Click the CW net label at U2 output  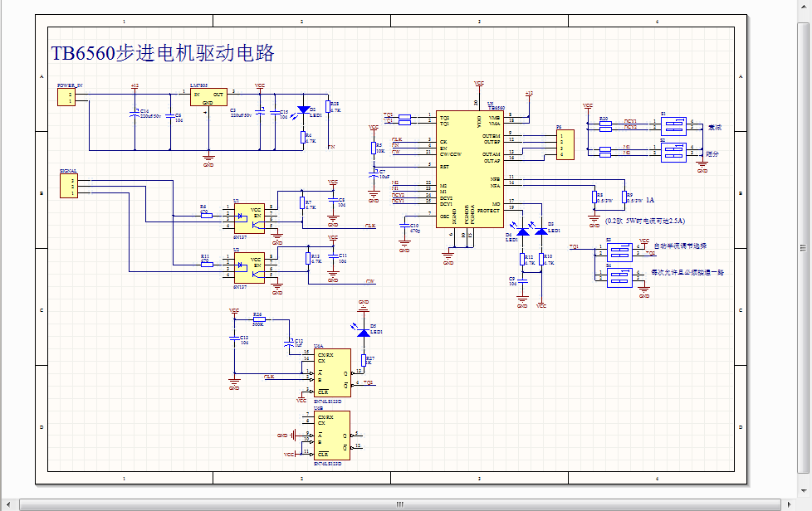point(370,281)
